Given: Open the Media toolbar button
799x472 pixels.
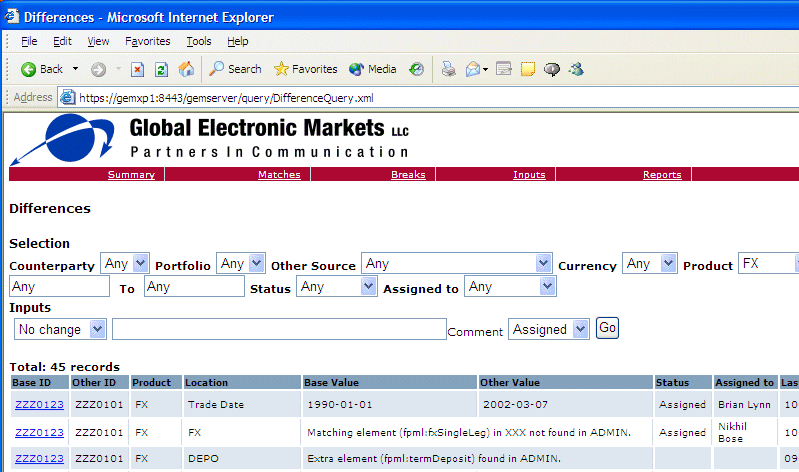Looking at the screenshot, I should (373, 69).
